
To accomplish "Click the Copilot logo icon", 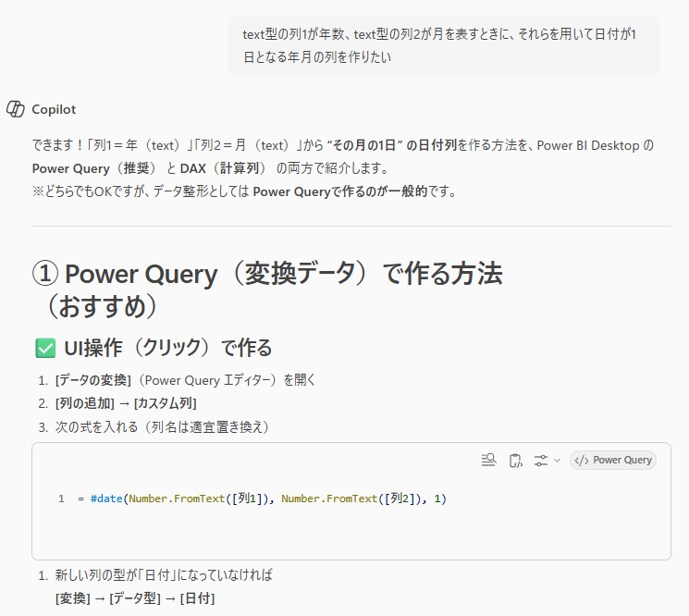I will [16, 109].
